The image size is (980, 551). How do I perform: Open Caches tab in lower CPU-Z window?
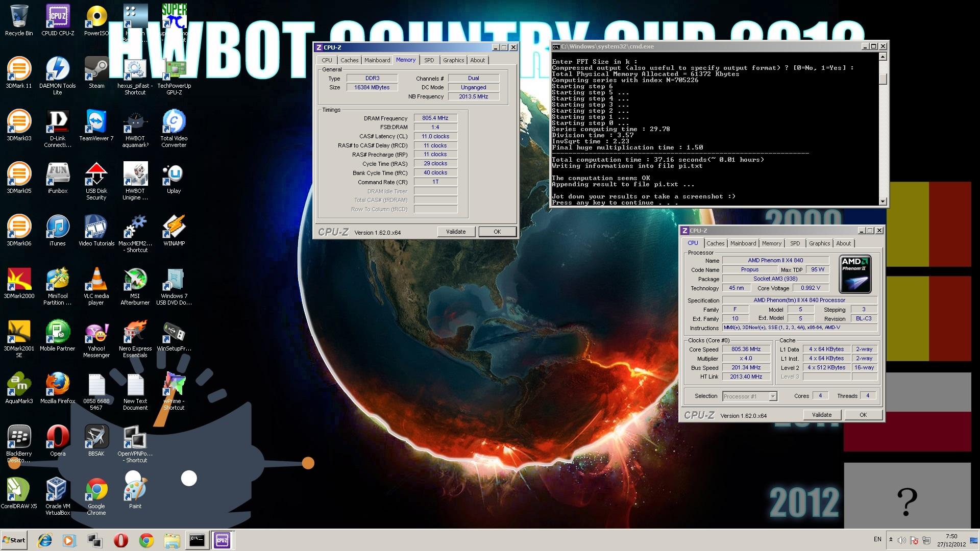tap(715, 244)
